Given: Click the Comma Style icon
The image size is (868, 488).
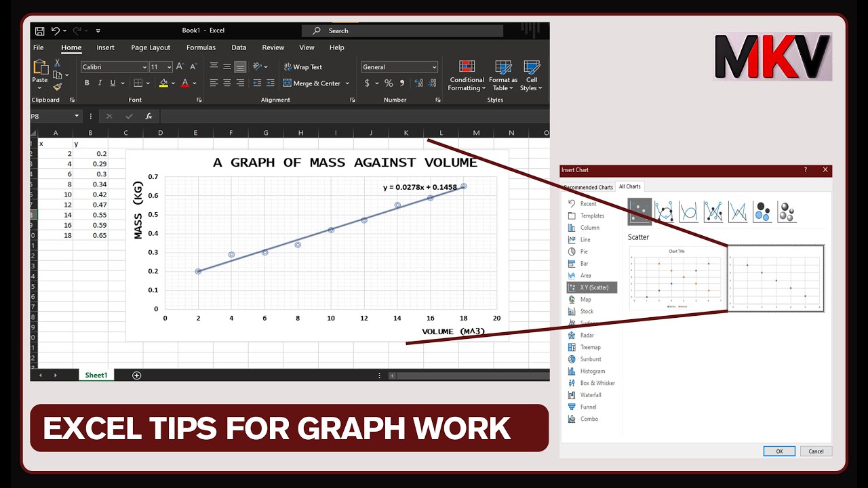Looking at the screenshot, I should 402,83.
